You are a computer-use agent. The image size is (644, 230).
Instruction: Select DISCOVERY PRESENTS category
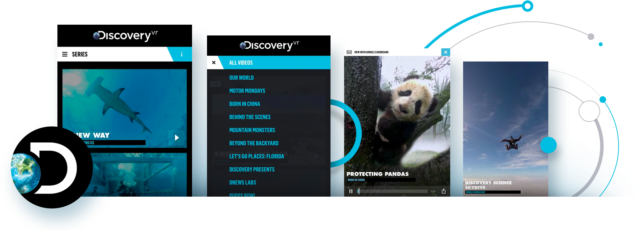[252, 170]
